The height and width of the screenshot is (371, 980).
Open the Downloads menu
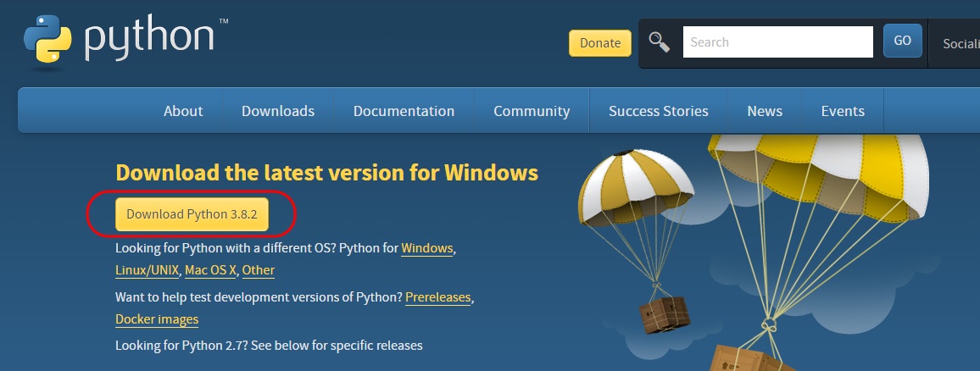click(278, 111)
